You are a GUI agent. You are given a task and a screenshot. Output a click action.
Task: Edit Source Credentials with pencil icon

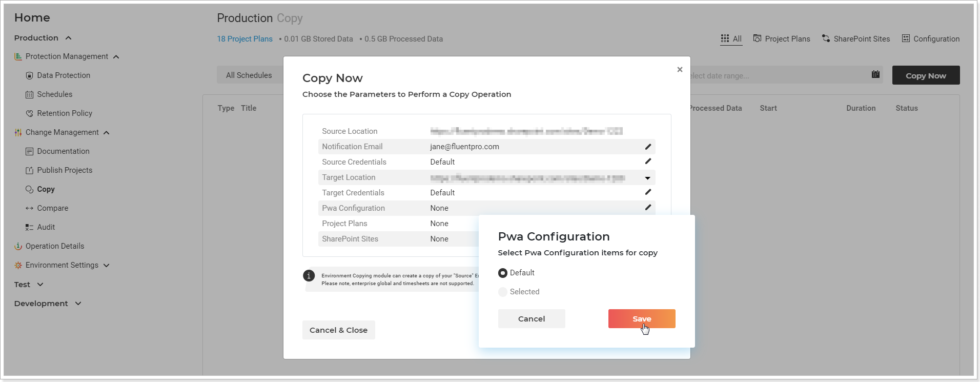(648, 161)
